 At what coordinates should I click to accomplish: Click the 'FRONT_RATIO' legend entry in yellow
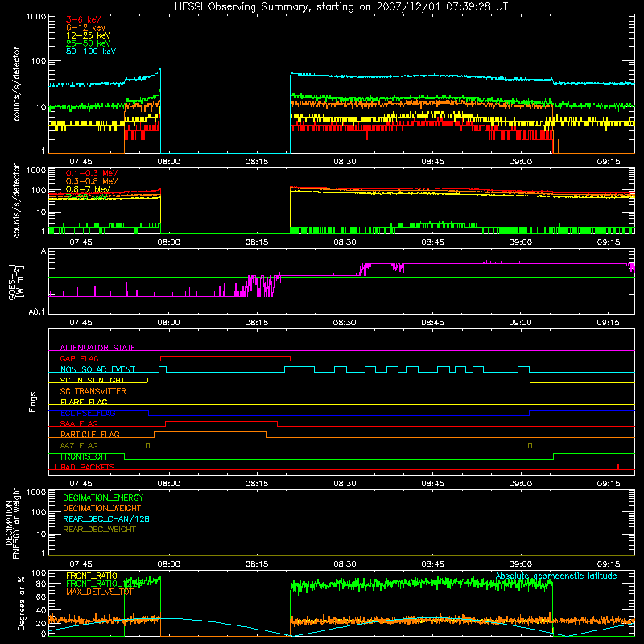92,576
